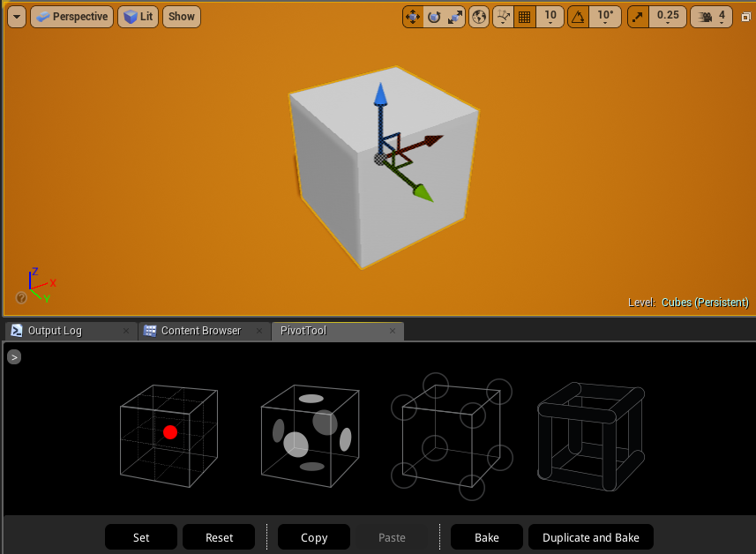Click the world/local coordinate space globe icon

(x=478, y=16)
